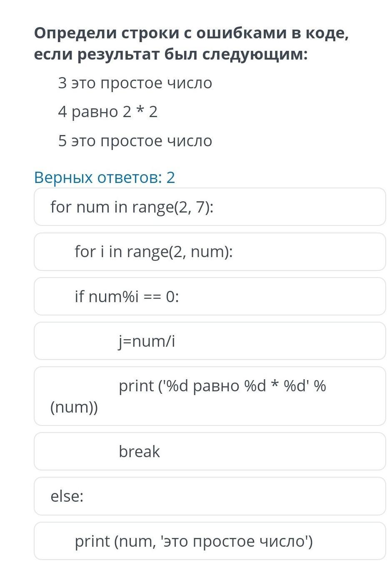Mark the 'if num%i == 0:' line
The width and height of the screenshot is (392, 583).
pos(210,296)
